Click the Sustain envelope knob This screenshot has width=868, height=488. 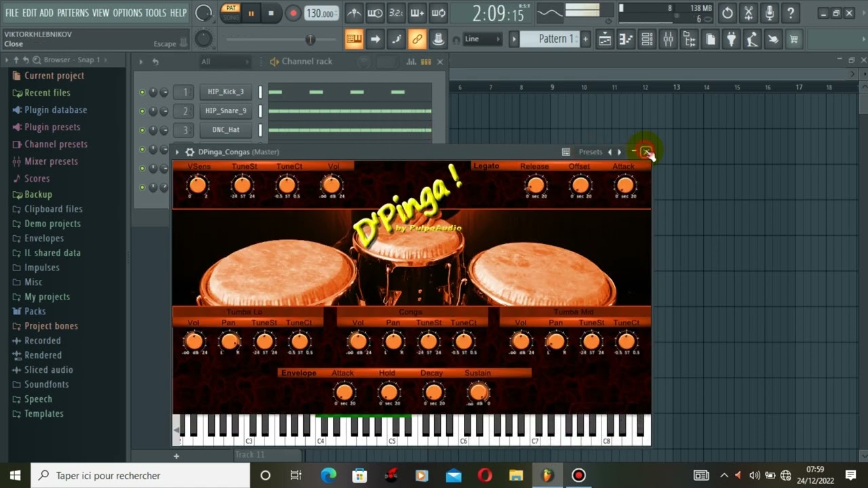click(x=479, y=392)
